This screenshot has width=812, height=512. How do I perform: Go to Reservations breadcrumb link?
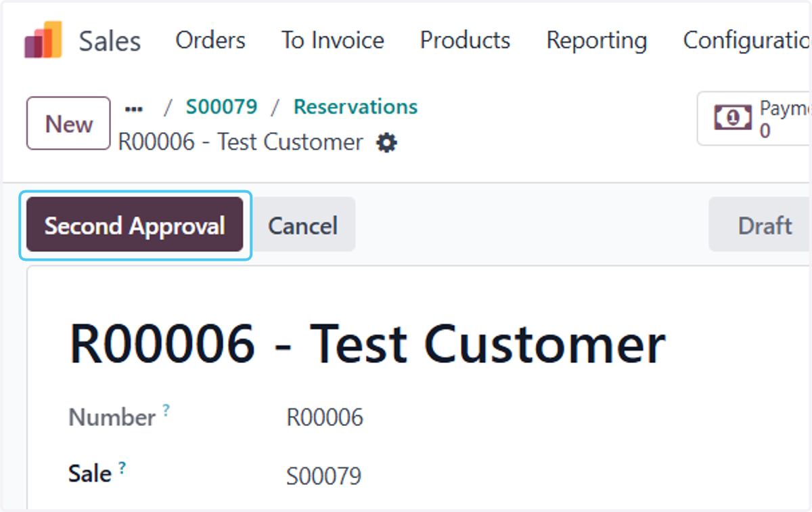pos(355,107)
